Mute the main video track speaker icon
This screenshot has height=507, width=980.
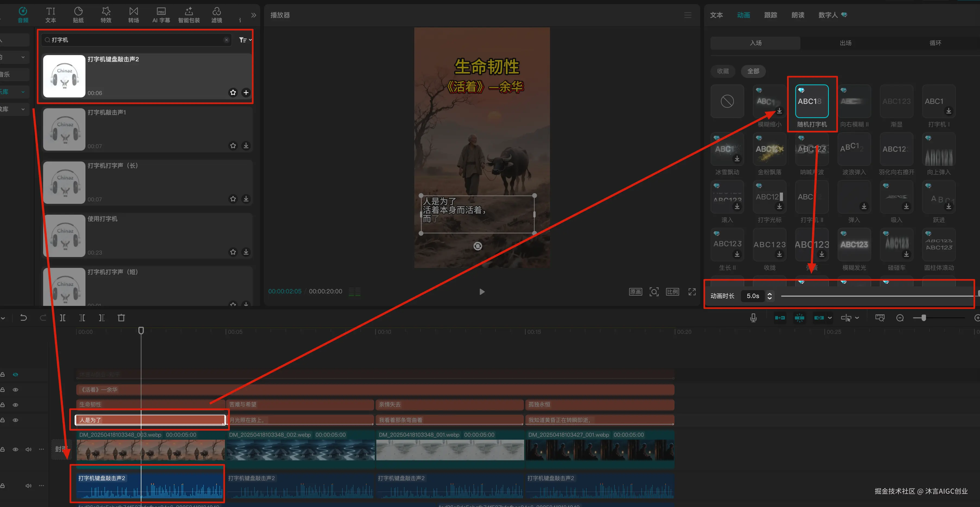[x=28, y=449]
